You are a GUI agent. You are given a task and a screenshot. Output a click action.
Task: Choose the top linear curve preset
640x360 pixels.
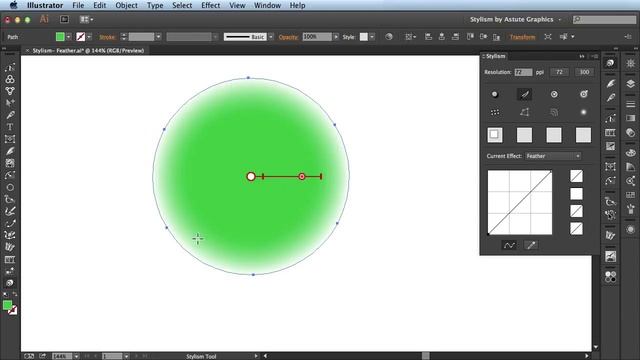576,176
